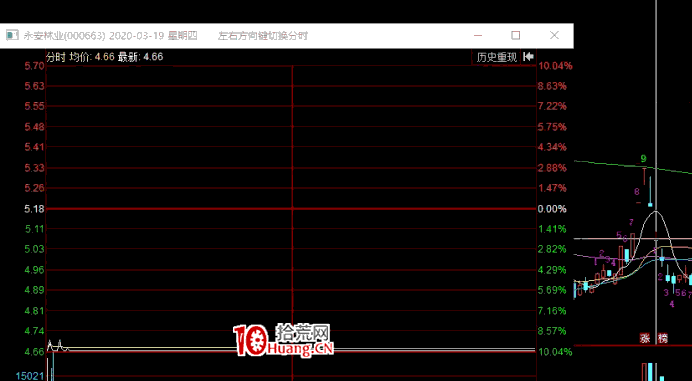The width and height of the screenshot is (692, 381).
Task: Click the 5.33 price axis label
Action: pos(34,168)
